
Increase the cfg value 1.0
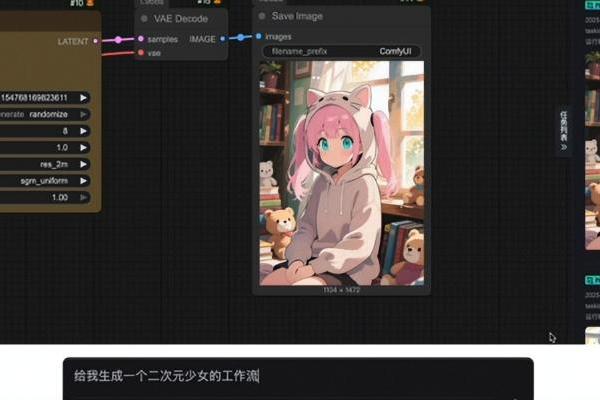click(x=83, y=148)
